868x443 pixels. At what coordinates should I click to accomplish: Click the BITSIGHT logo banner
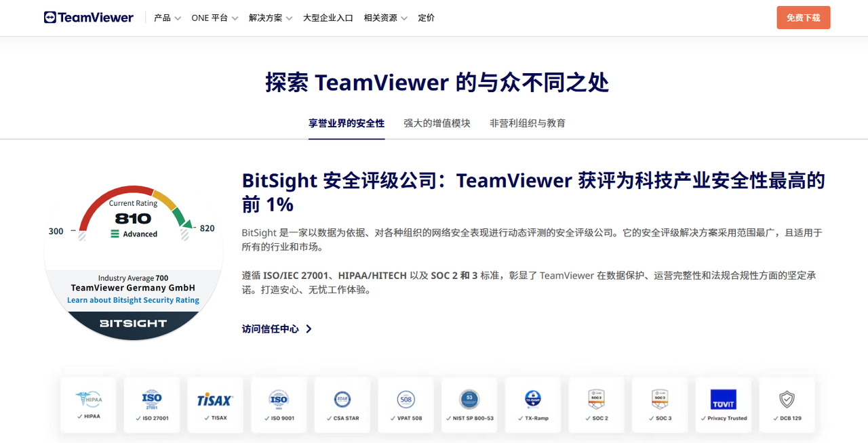(133, 323)
